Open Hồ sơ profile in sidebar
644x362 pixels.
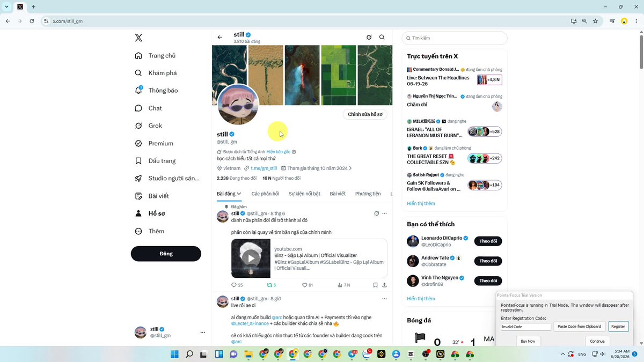click(x=150, y=213)
